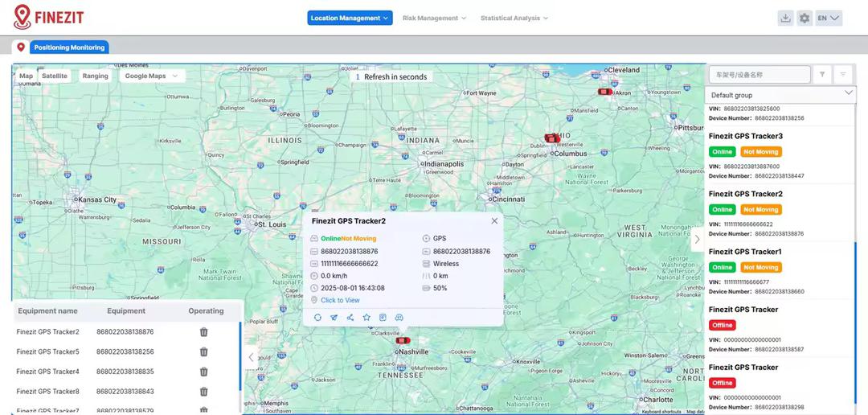
Task: Switch to Satellite view
Action: pyautogui.click(x=55, y=76)
